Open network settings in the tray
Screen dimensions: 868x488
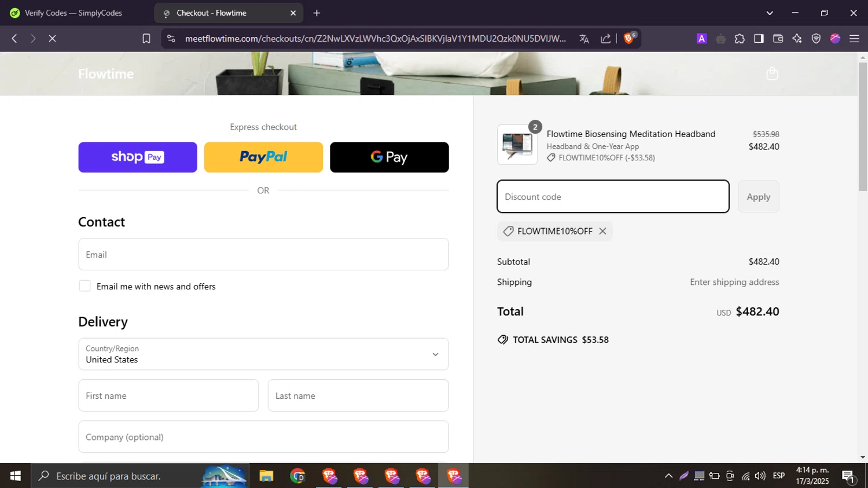(745, 476)
